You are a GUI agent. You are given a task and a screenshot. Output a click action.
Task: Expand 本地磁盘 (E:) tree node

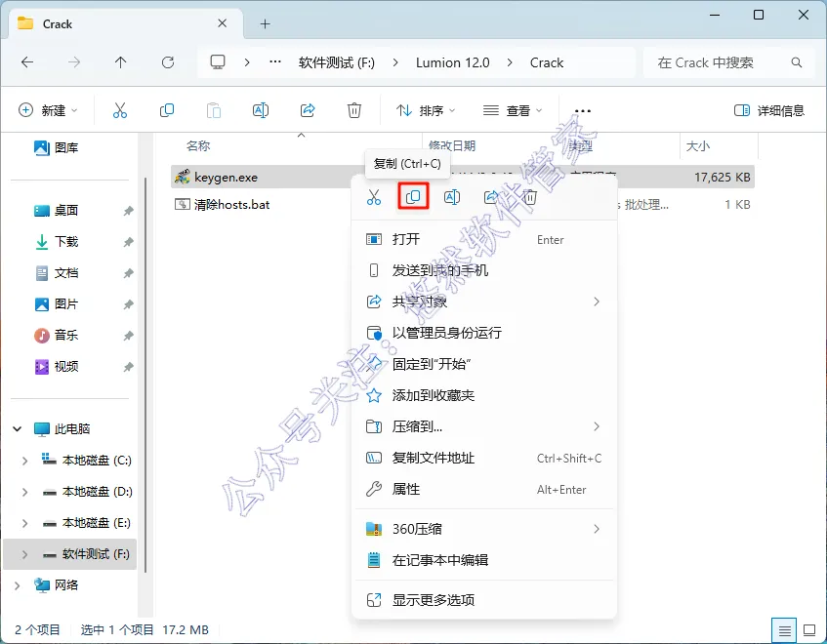(24, 523)
